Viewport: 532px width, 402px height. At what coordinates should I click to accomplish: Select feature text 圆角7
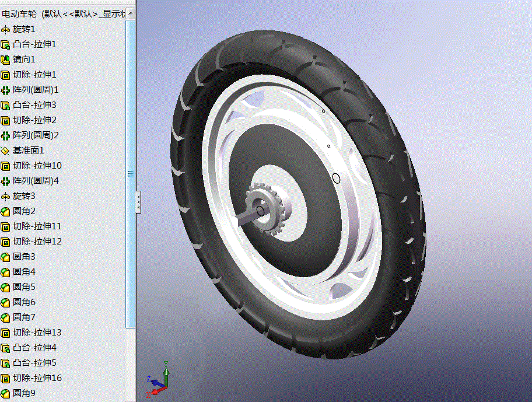[x=24, y=317]
